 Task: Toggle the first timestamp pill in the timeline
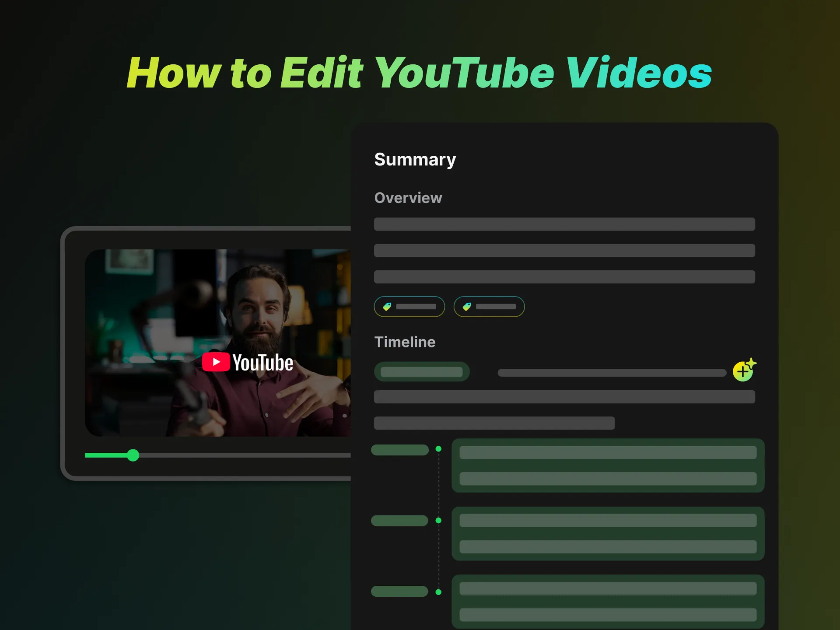coord(399,449)
